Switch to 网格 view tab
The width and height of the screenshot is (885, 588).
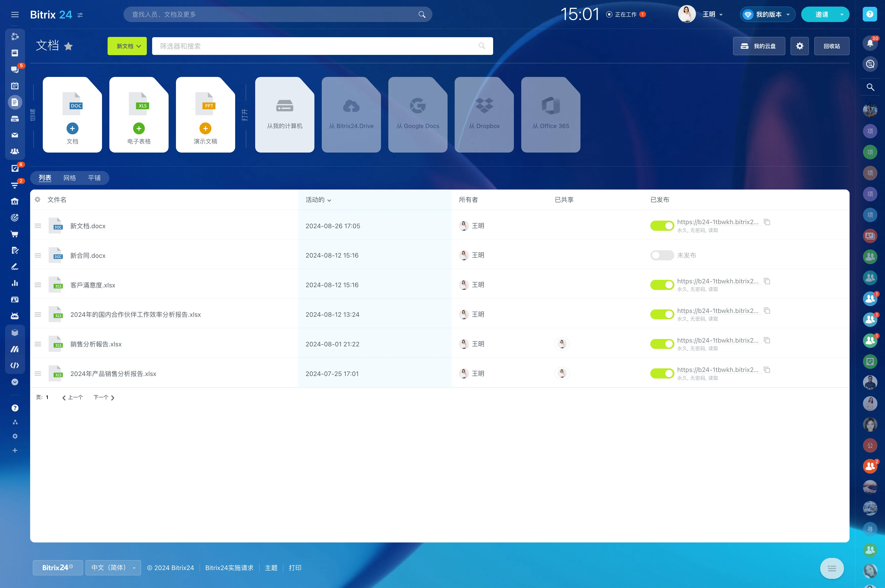[x=69, y=178]
